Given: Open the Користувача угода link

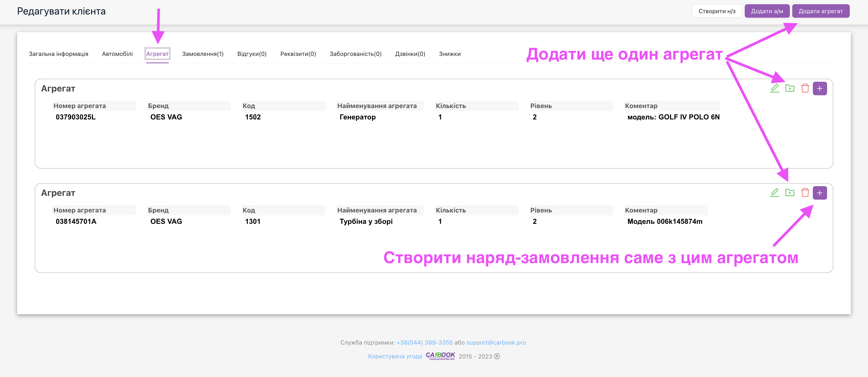Looking at the screenshot, I should click(395, 356).
